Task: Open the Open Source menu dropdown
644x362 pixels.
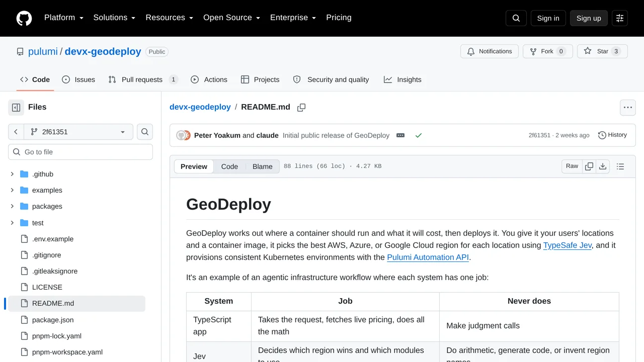Action: pyautogui.click(x=231, y=18)
